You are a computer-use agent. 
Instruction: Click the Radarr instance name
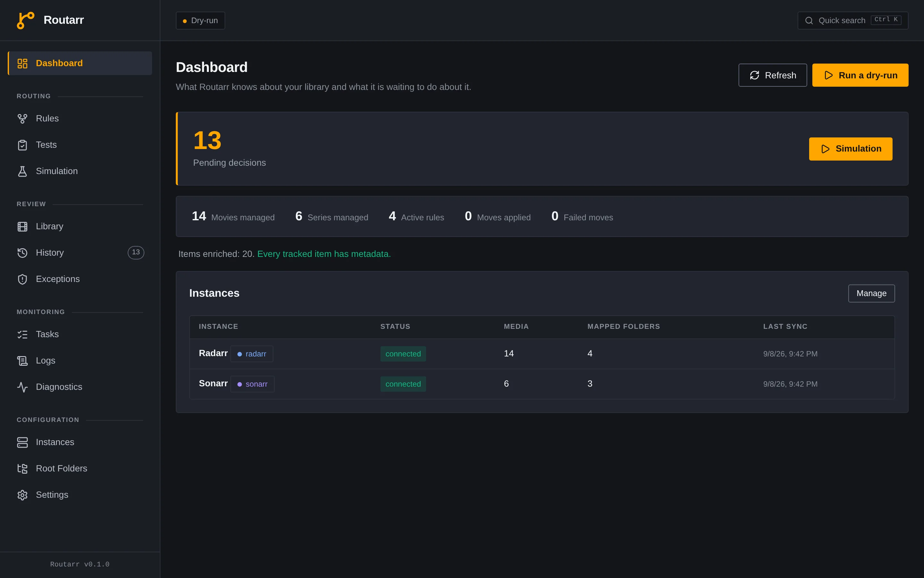pyautogui.click(x=213, y=353)
